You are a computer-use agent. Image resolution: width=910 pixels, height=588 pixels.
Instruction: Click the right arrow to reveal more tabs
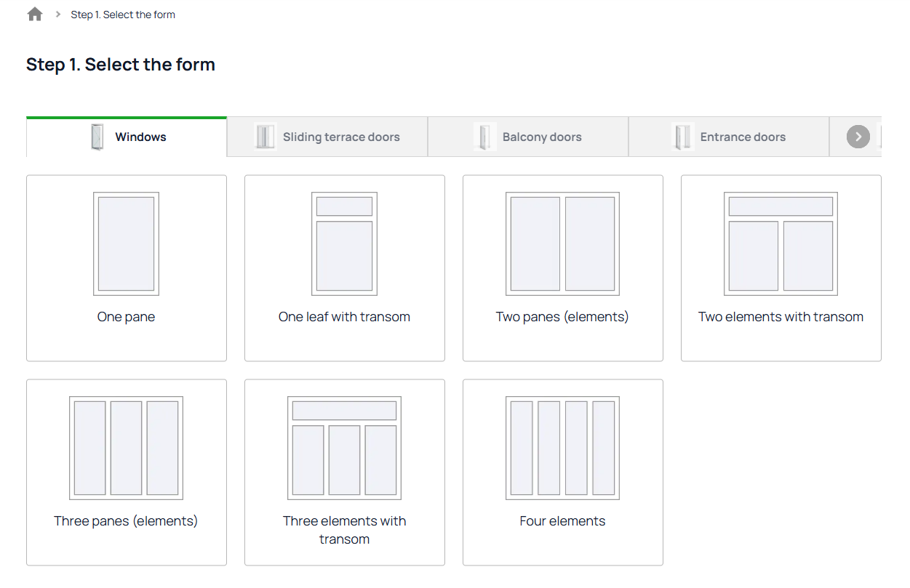[x=858, y=136]
